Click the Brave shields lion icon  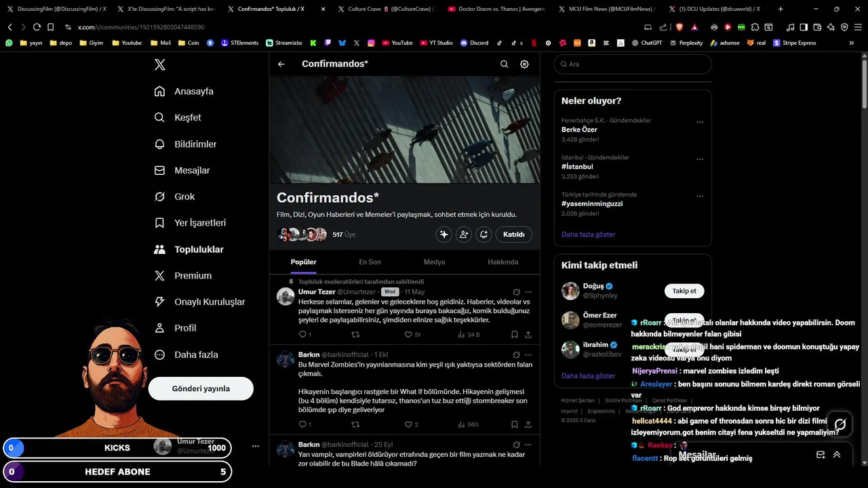point(679,27)
